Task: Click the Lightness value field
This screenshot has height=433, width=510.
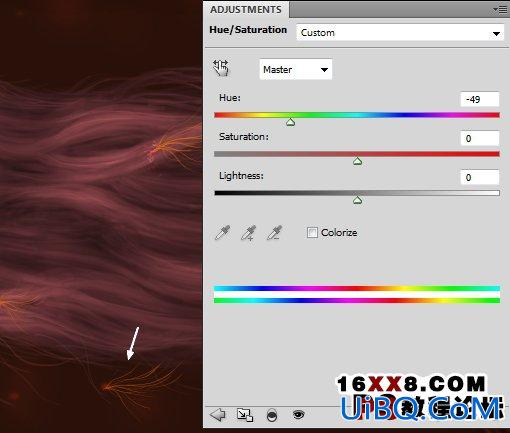Action: click(x=480, y=177)
